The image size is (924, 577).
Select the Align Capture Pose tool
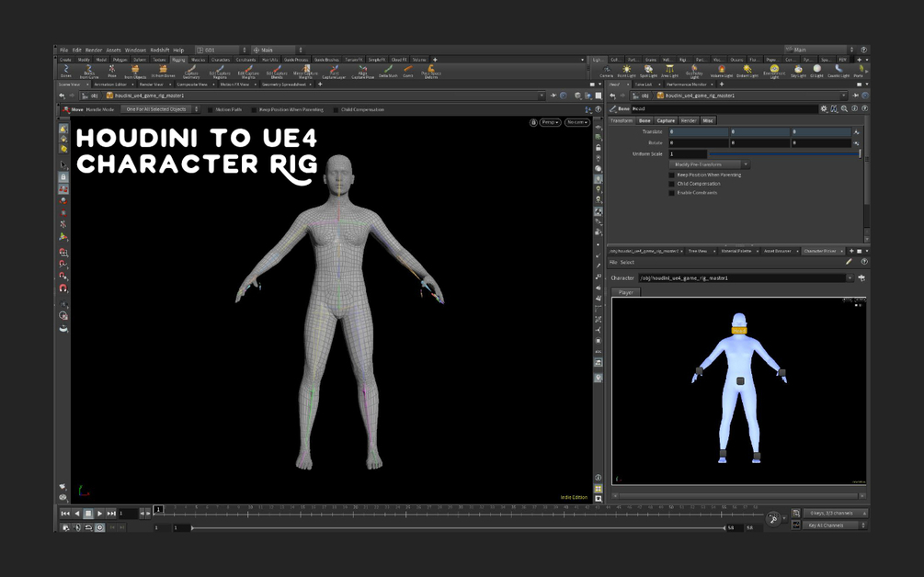point(362,72)
